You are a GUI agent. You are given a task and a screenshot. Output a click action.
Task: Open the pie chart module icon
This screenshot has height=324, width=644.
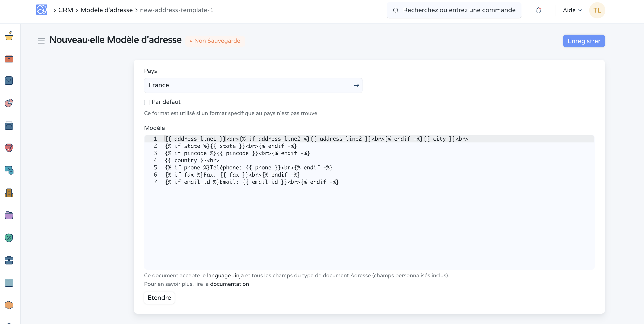[x=9, y=103]
